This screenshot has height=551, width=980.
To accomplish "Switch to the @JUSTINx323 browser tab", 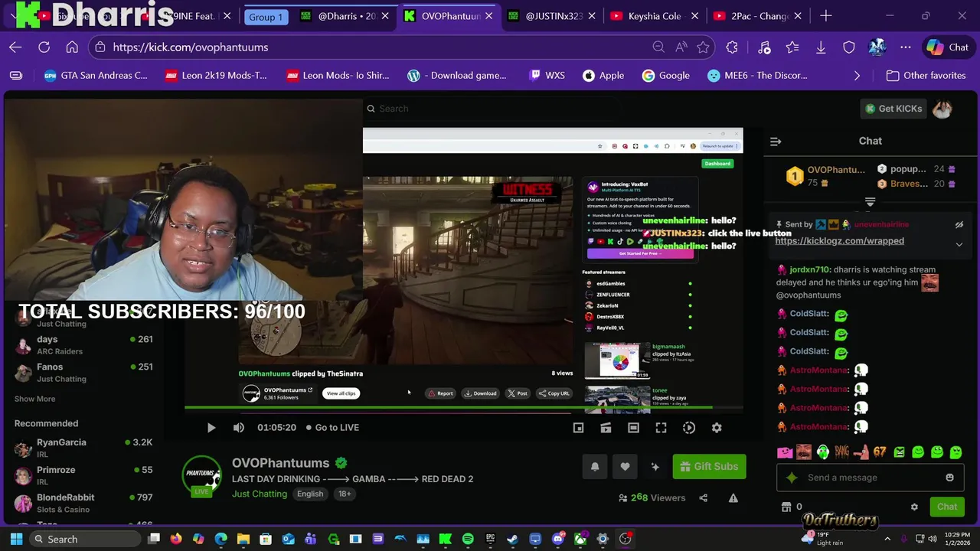I will [x=552, y=16].
